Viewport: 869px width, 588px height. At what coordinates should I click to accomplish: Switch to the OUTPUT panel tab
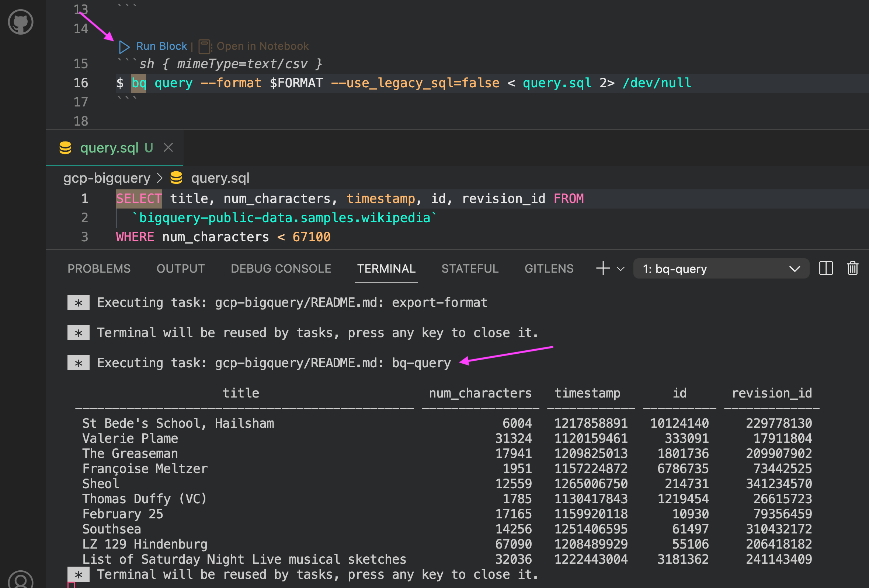[181, 269]
